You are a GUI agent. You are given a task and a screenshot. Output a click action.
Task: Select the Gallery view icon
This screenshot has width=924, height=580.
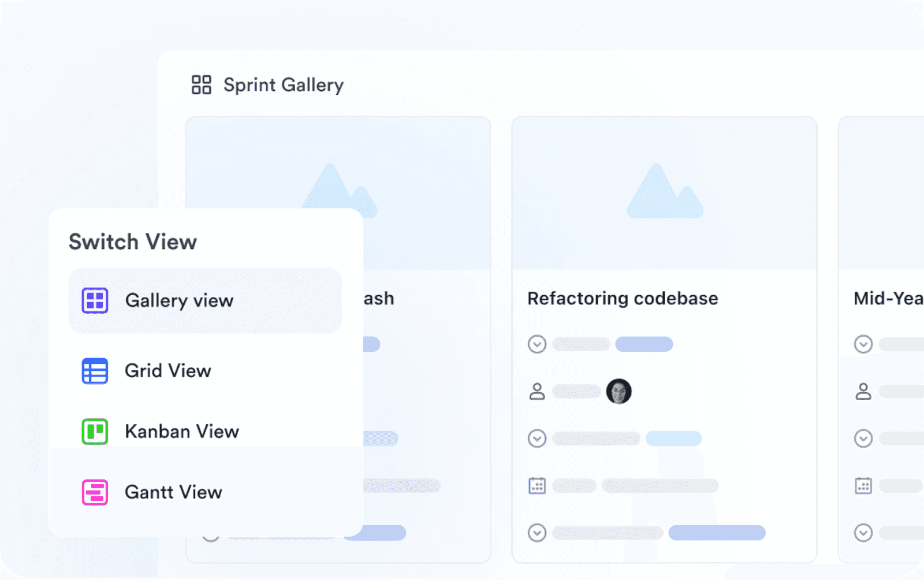point(95,300)
